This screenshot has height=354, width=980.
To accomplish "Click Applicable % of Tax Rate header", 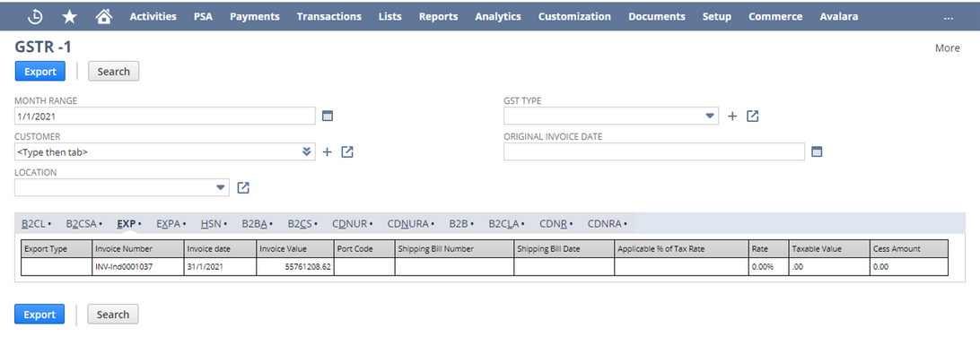I will 682,248.
